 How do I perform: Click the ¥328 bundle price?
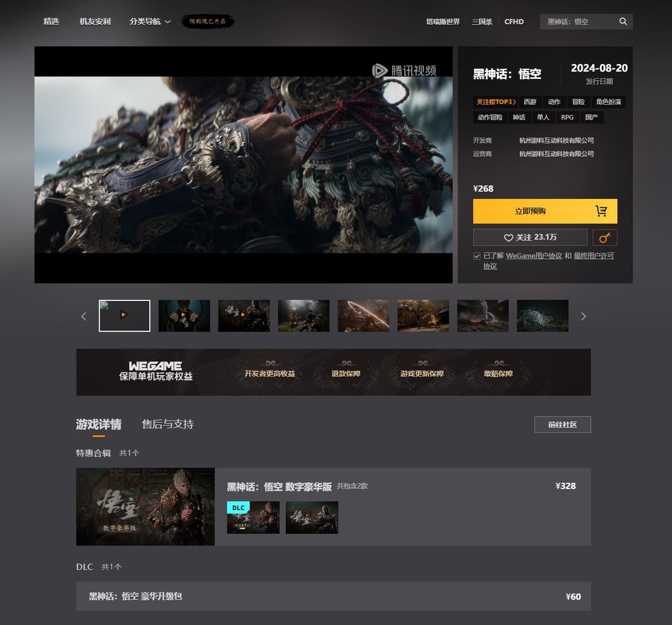(x=565, y=486)
